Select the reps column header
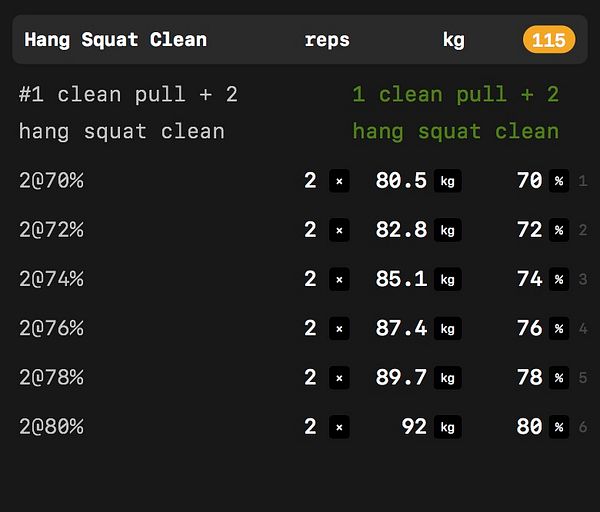This screenshot has height=512, width=600. [x=327, y=40]
